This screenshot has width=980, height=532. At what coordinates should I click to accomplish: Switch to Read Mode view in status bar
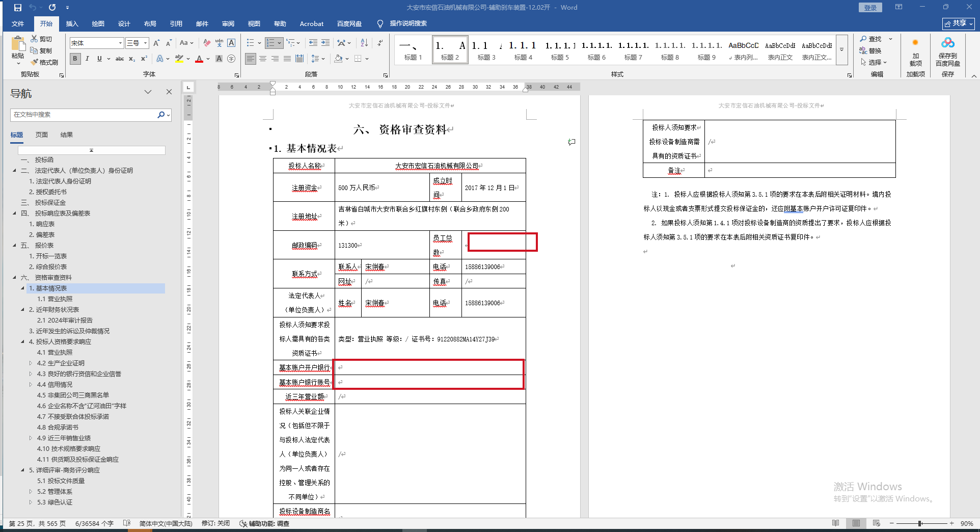(836, 523)
